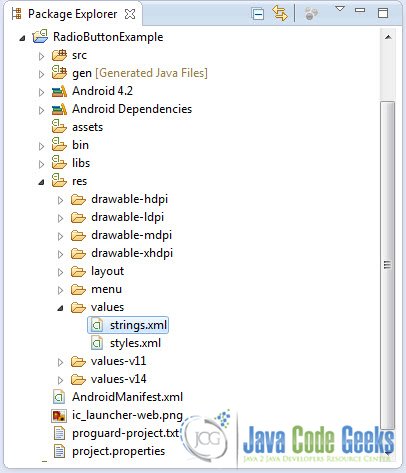This screenshot has width=406, height=473.
Task: Collapse the values folder arrow
Action: click(60, 308)
